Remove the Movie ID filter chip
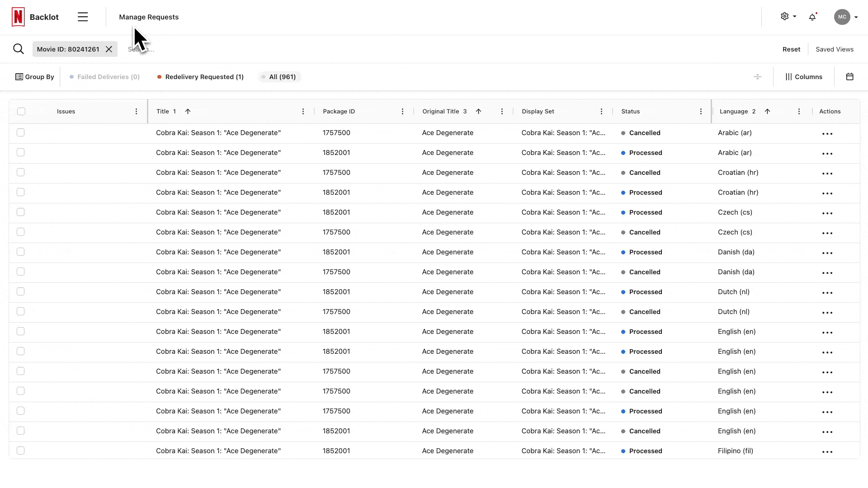The width and height of the screenshot is (868, 488). (108, 49)
